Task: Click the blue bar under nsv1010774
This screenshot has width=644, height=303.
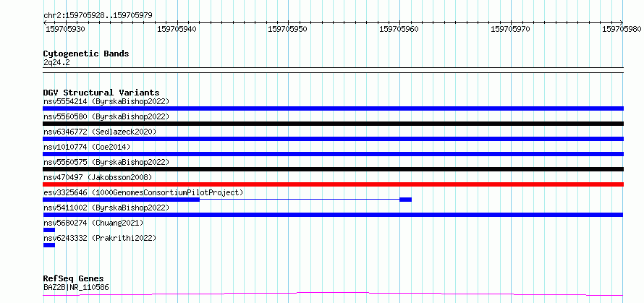Action: 333,154
